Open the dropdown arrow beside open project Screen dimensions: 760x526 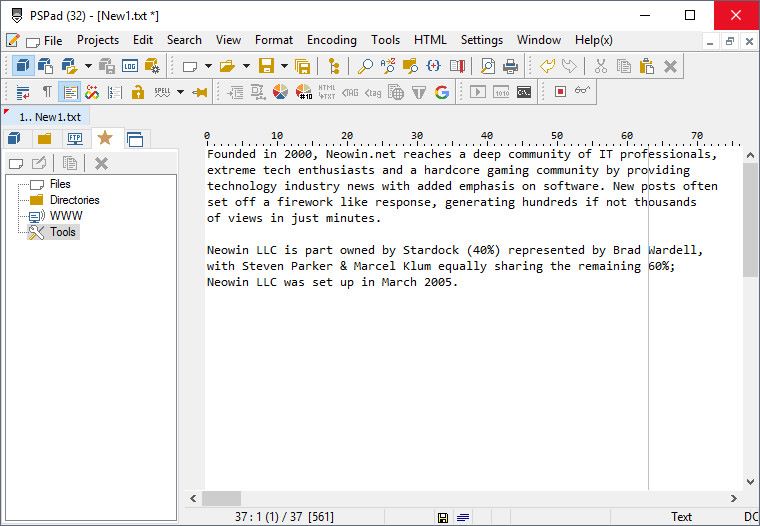coord(88,66)
